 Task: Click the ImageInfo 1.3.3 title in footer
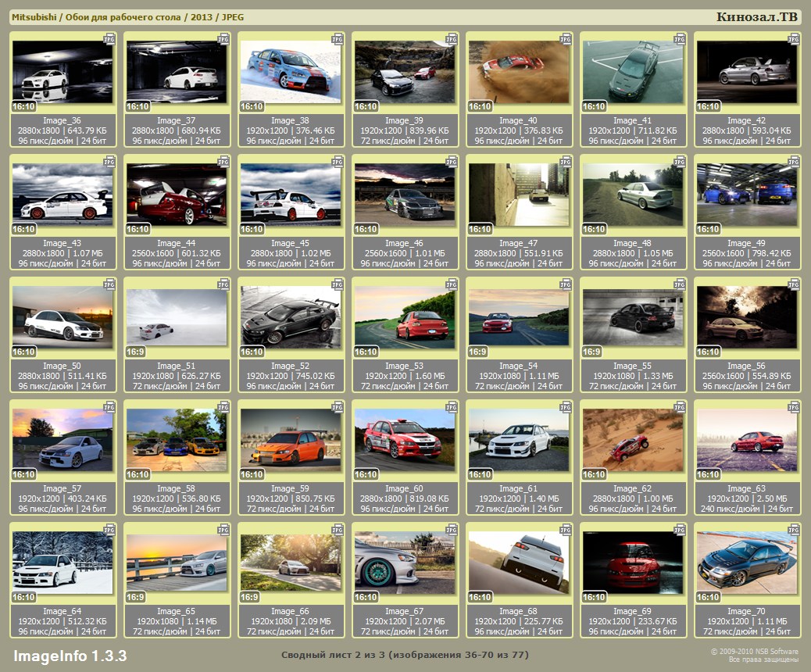pyautogui.click(x=70, y=655)
